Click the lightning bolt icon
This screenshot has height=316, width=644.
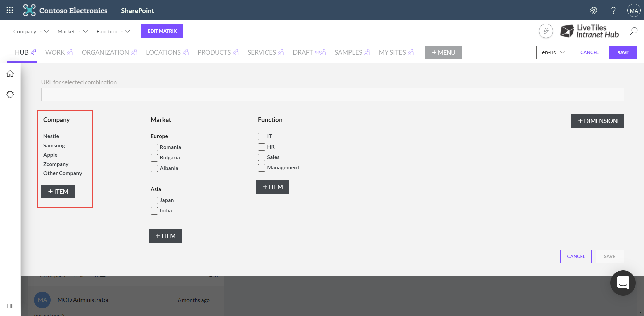[546, 31]
